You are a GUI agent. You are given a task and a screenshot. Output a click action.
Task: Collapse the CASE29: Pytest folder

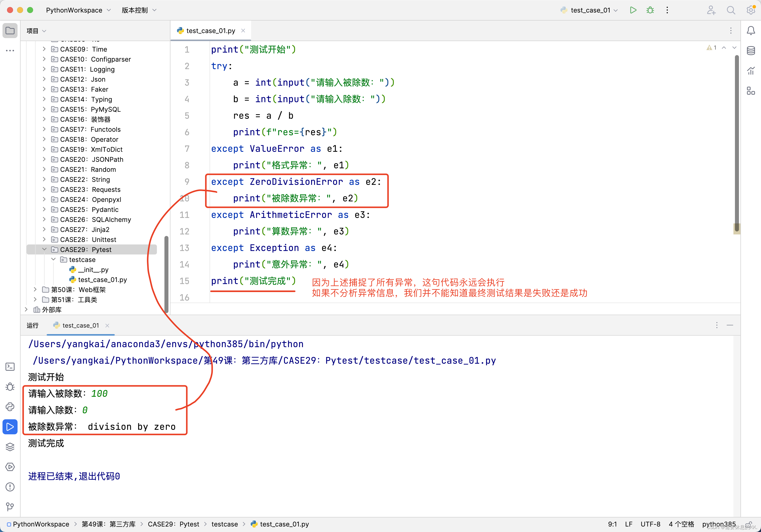click(44, 249)
